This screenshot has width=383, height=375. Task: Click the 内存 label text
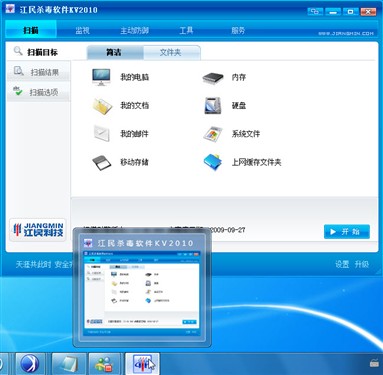239,77
